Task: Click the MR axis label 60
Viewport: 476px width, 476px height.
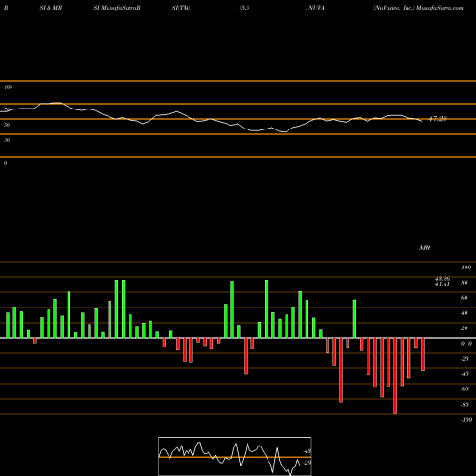Action: (x=465, y=298)
